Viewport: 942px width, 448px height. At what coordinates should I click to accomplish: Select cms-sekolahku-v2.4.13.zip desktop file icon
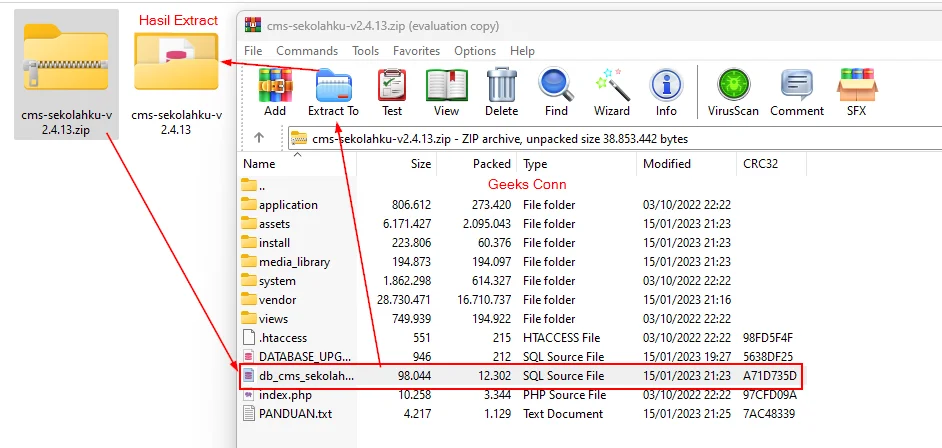pos(66,55)
